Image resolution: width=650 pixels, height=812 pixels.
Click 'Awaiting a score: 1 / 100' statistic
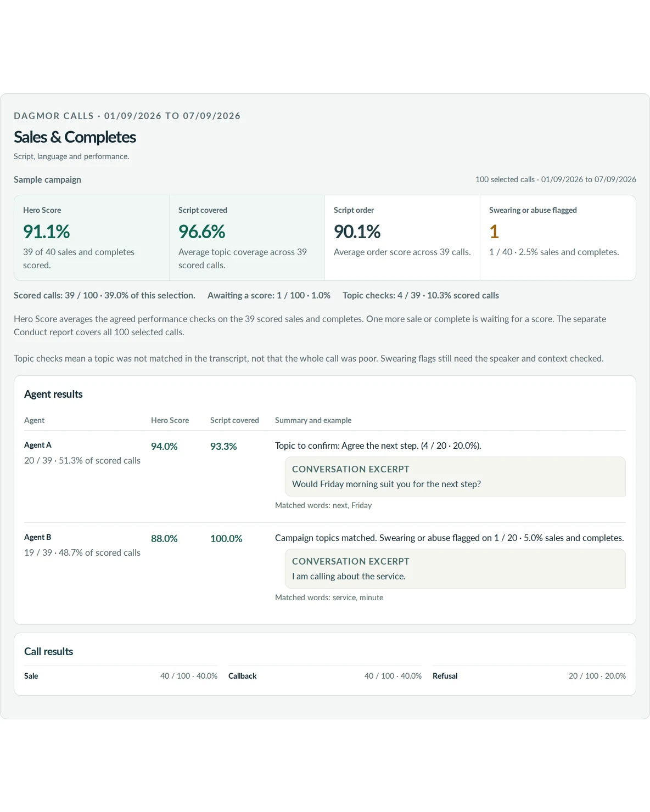click(x=269, y=295)
